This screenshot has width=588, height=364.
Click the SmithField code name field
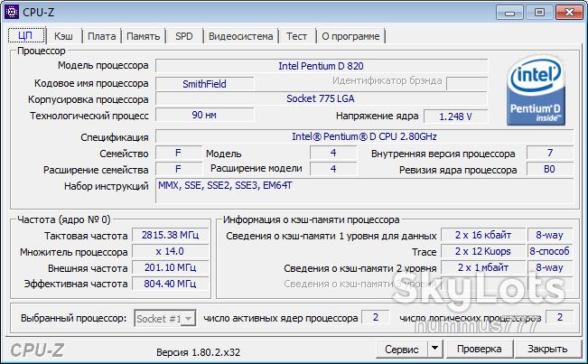204,84
